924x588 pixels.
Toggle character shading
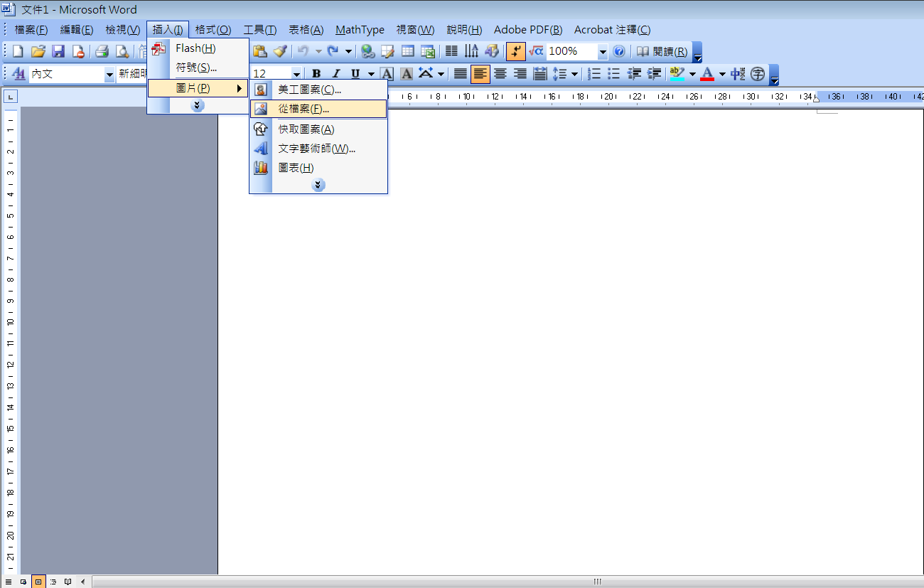click(407, 73)
